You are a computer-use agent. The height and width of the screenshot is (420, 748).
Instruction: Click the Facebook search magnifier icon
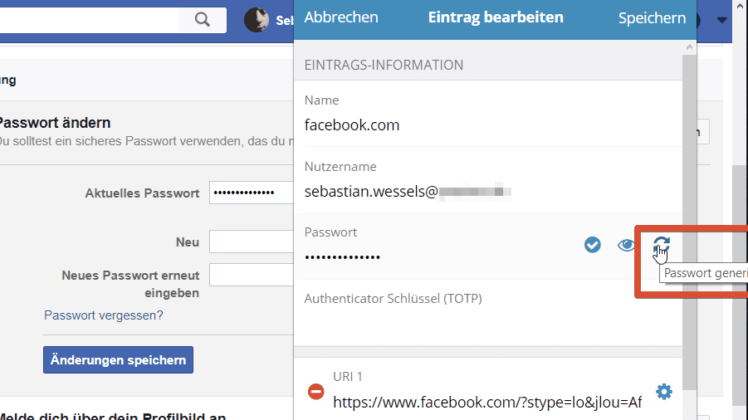pyautogui.click(x=203, y=19)
